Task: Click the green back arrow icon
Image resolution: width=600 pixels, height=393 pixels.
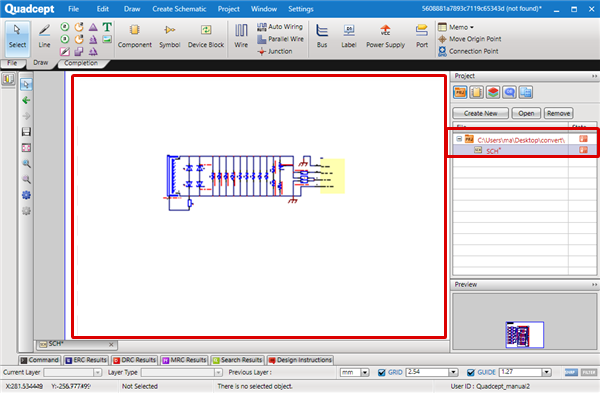Action: pos(26,100)
